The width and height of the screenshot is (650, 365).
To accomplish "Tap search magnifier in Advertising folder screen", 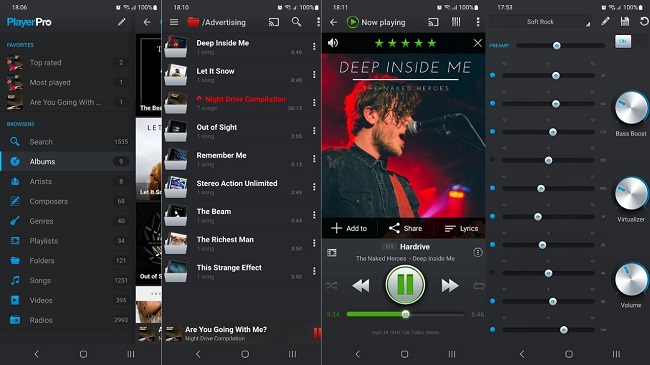I will coord(296,22).
